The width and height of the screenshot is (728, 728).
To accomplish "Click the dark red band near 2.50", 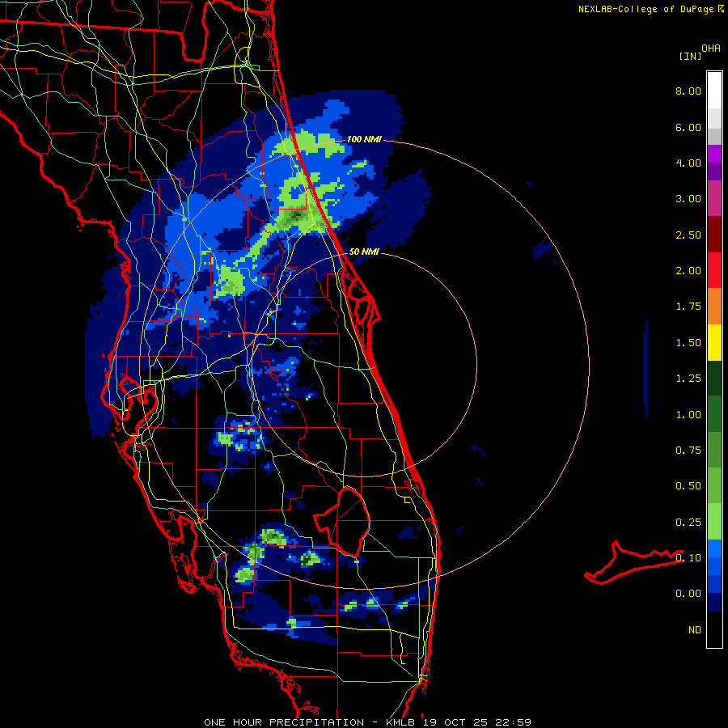I will click(x=714, y=235).
